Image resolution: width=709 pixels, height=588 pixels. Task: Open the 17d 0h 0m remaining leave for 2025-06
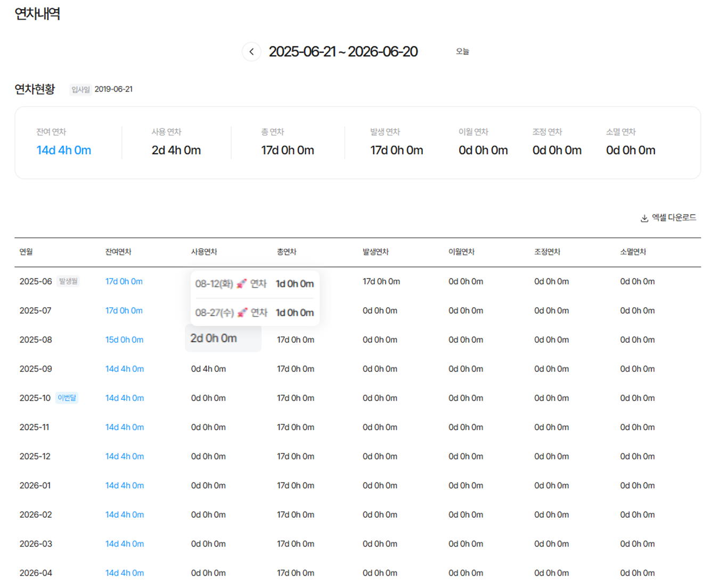tap(124, 282)
